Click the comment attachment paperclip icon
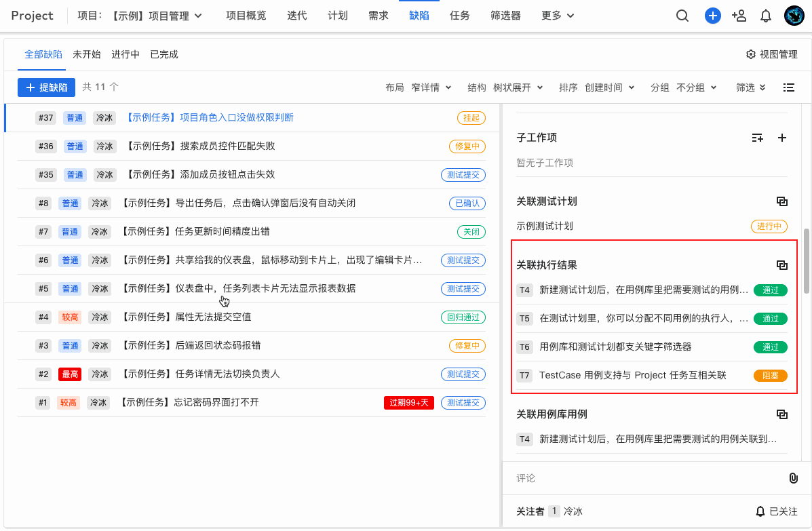 click(x=793, y=478)
